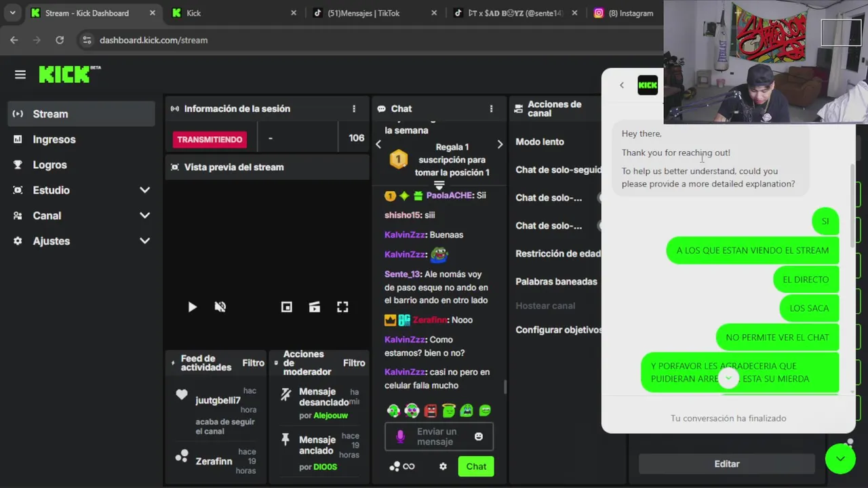Click the support widget scrollbar
Screen dimensions: 868x488
[852, 207]
